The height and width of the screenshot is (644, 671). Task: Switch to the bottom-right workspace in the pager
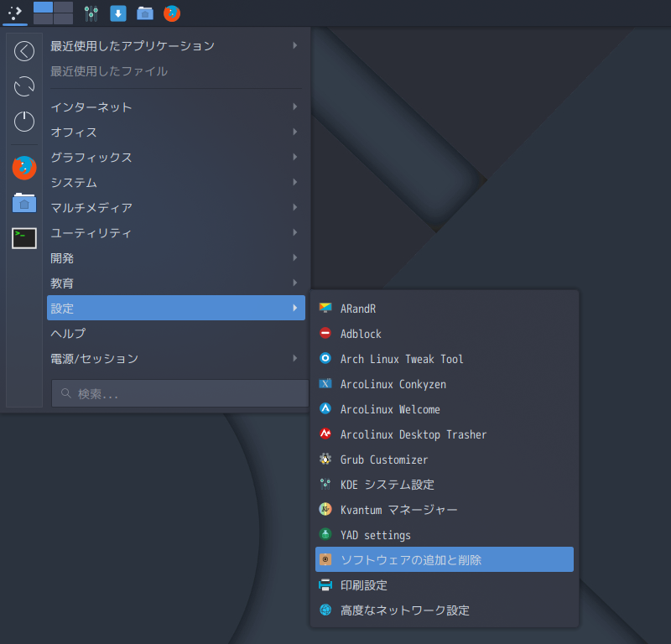click(x=64, y=18)
